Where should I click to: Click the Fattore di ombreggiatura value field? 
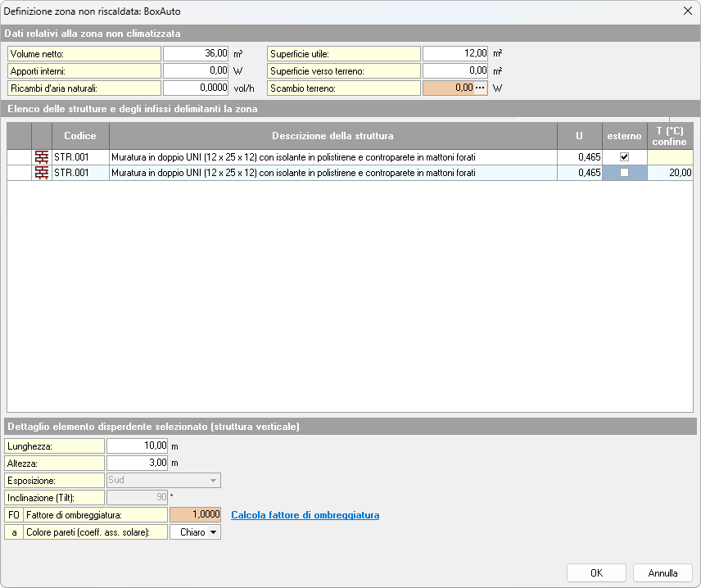pyautogui.click(x=195, y=515)
